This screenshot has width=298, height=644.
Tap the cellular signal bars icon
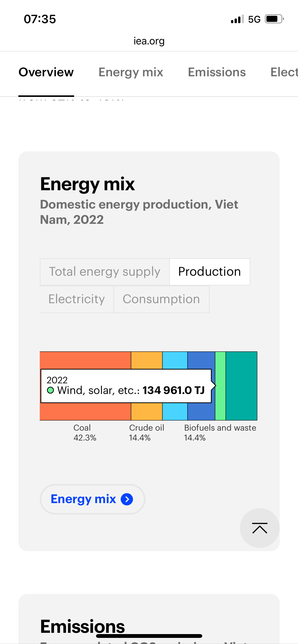(237, 19)
